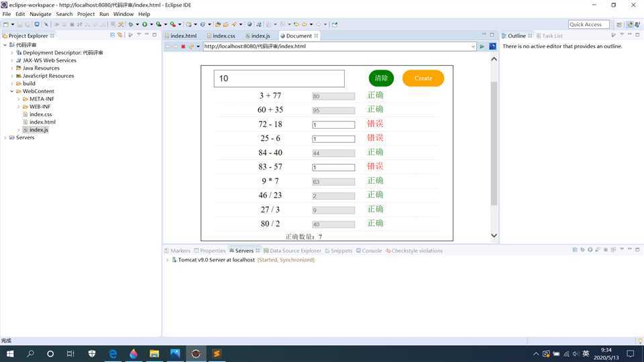Image resolution: width=644 pixels, height=362 pixels.
Task: Open the Run button dropdown arrow
Action: click(151, 24)
